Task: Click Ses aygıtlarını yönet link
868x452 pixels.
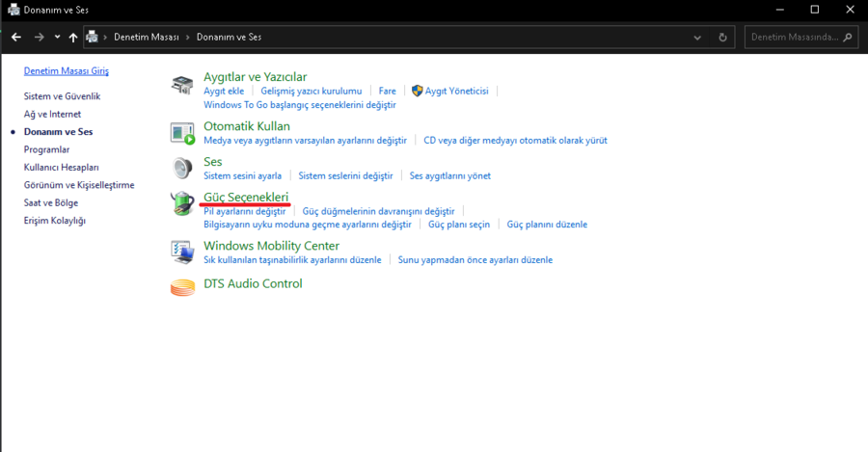Action: click(450, 176)
